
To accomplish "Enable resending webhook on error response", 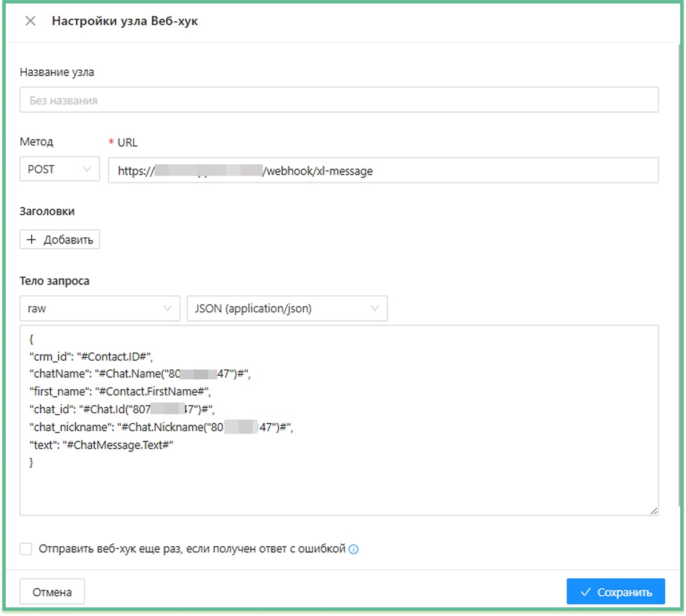I will click(26, 549).
